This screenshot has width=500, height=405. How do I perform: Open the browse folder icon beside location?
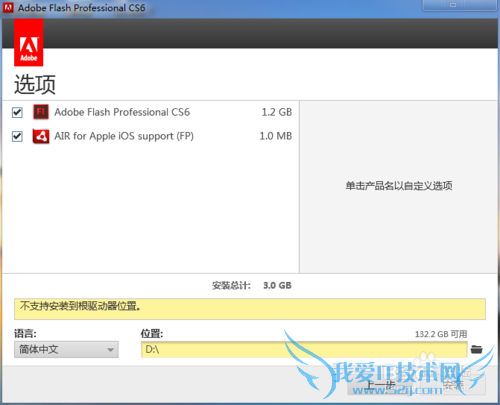point(477,349)
